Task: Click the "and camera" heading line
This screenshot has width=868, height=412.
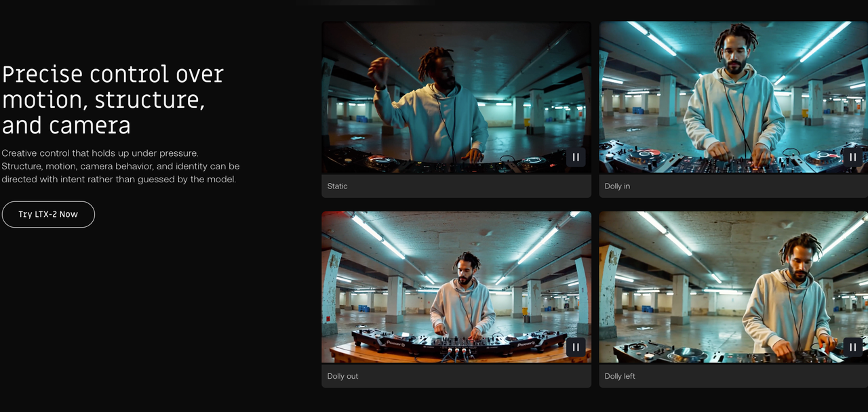Action: pyautogui.click(x=66, y=125)
